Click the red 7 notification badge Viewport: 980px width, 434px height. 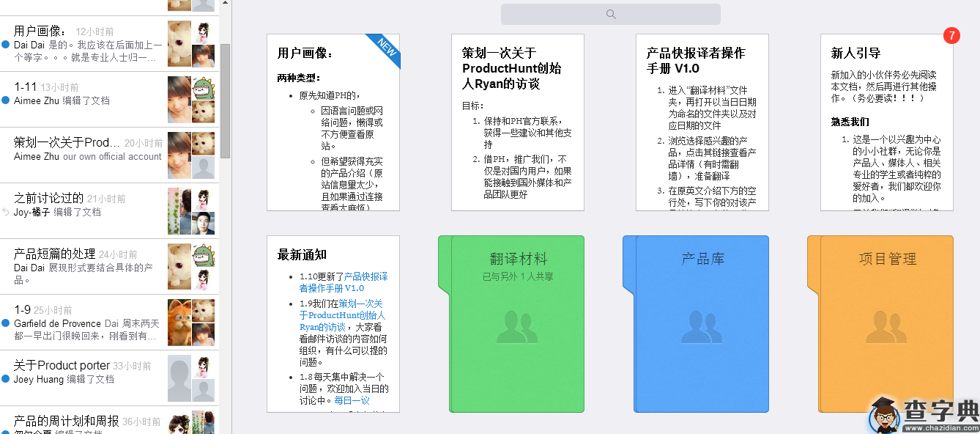tap(951, 35)
